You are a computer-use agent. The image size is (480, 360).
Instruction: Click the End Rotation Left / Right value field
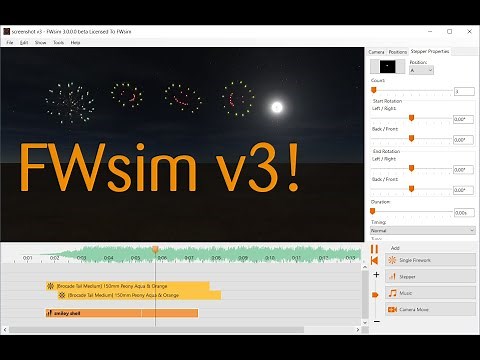[463, 170]
